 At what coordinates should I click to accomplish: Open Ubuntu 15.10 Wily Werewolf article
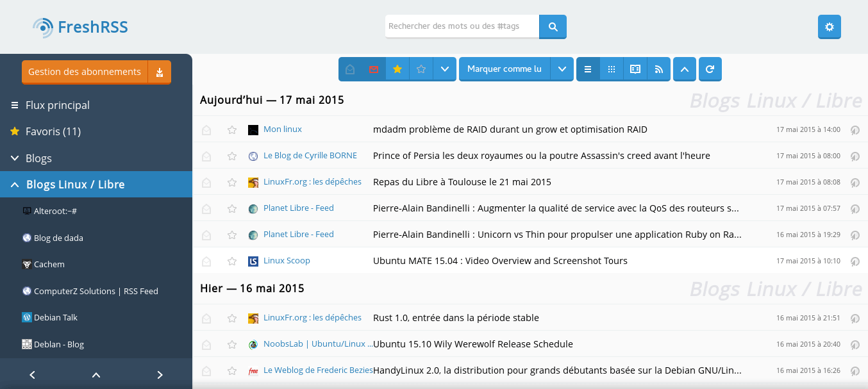[x=473, y=344]
